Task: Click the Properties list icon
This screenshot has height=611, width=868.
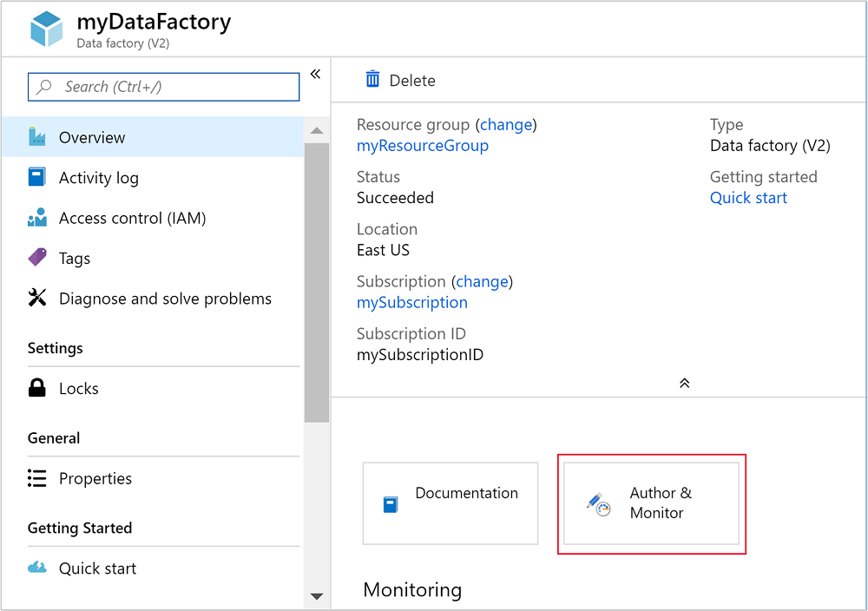Action: coord(36,478)
